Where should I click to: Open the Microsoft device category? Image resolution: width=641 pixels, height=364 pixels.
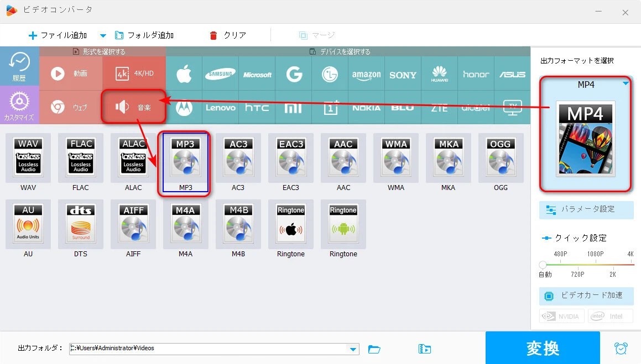257,74
